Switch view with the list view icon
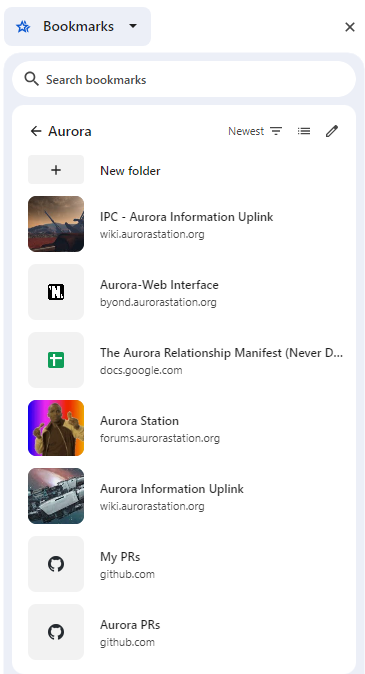Viewport: 365px width, 674px height. (x=304, y=131)
